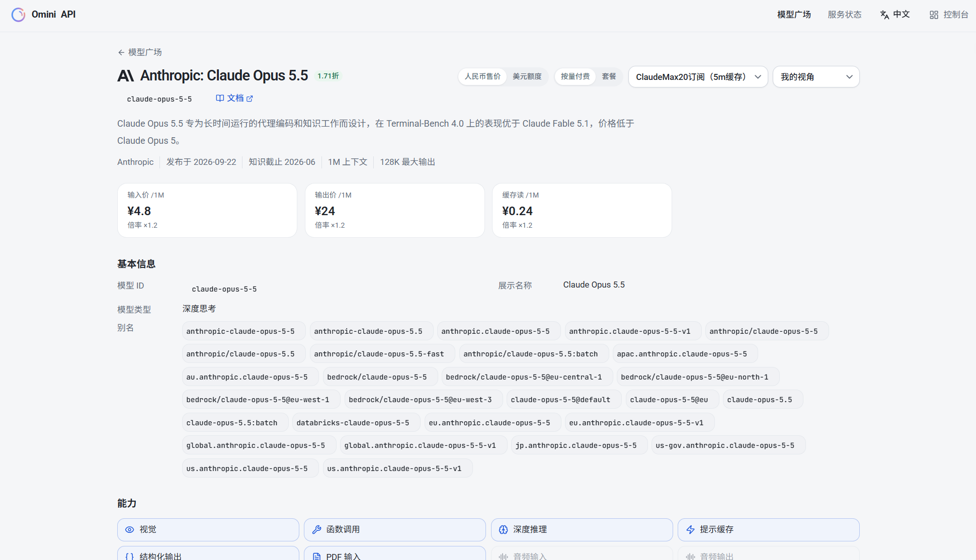The width and height of the screenshot is (976, 560).
Task: Click the Omini API logo icon
Action: tap(18, 15)
